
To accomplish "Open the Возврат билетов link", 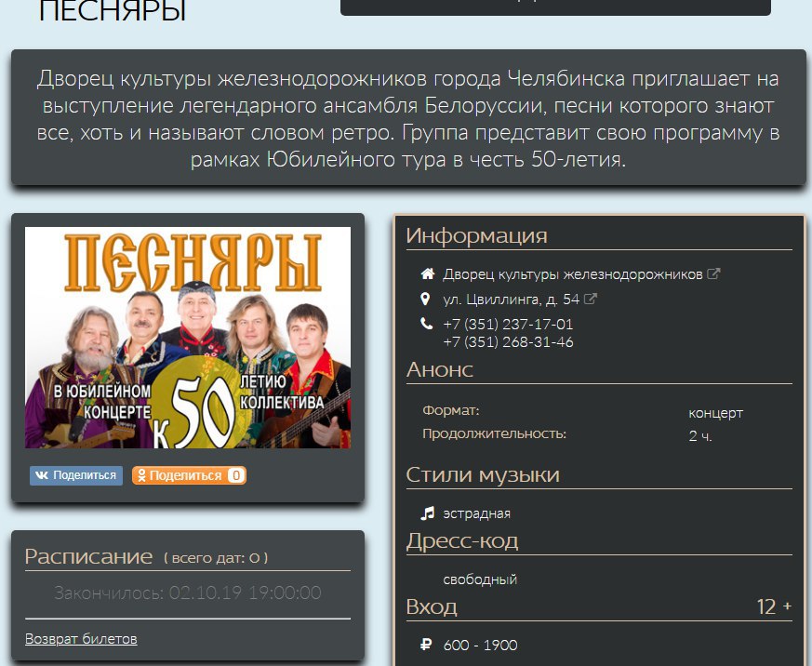I will pyautogui.click(x=81, y=639).
